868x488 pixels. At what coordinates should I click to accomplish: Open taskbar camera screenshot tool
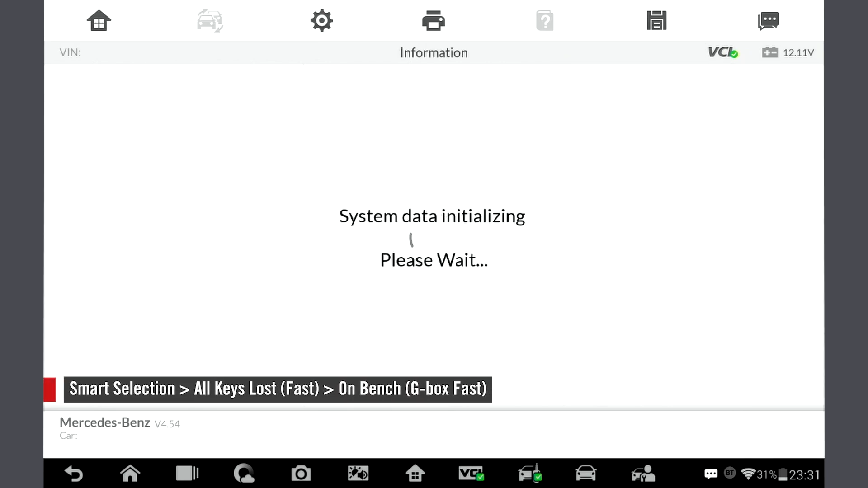(x=301, y=474)
